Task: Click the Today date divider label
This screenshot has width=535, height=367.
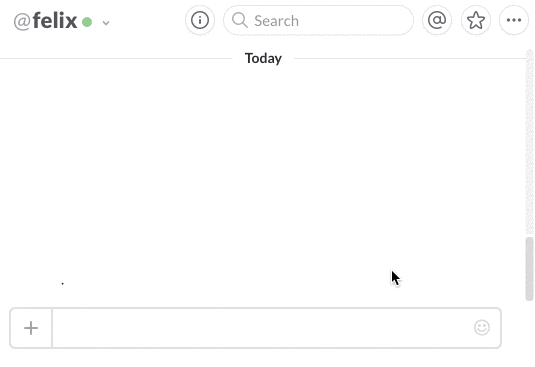Action: pyautogui.click(x=263, y=58)
